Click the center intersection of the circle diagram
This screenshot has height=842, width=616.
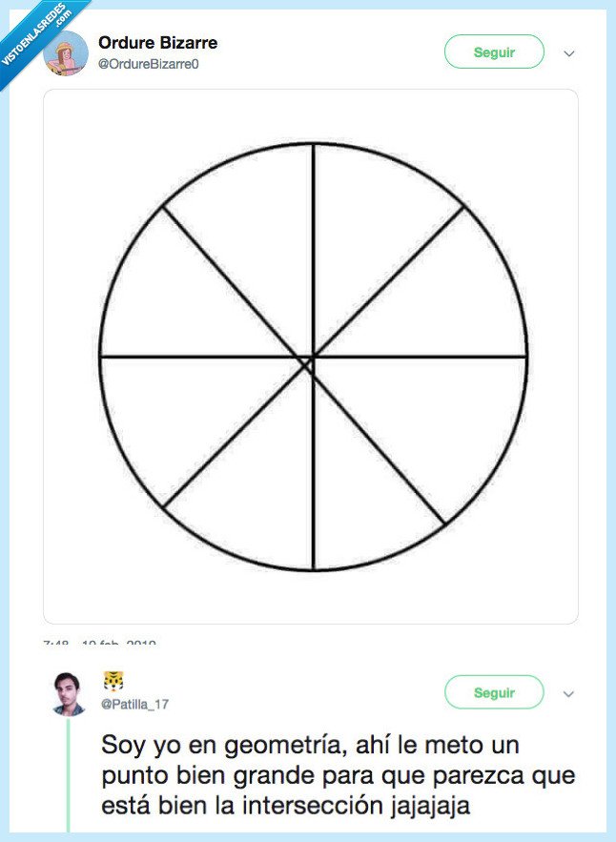coord(309,359)
